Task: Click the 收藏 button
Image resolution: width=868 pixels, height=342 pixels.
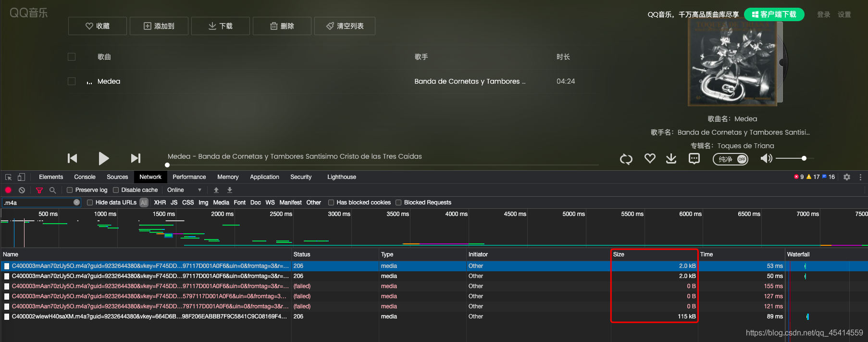Action: [98, 26]
